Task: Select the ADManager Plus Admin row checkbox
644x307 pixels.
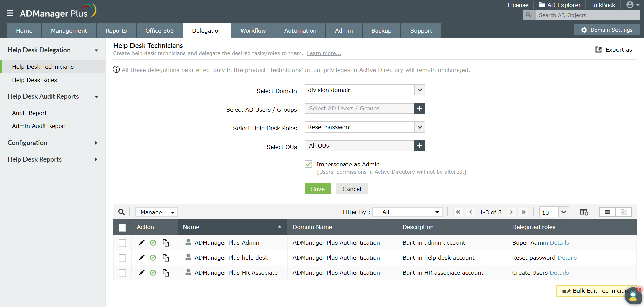Action: 122,243
